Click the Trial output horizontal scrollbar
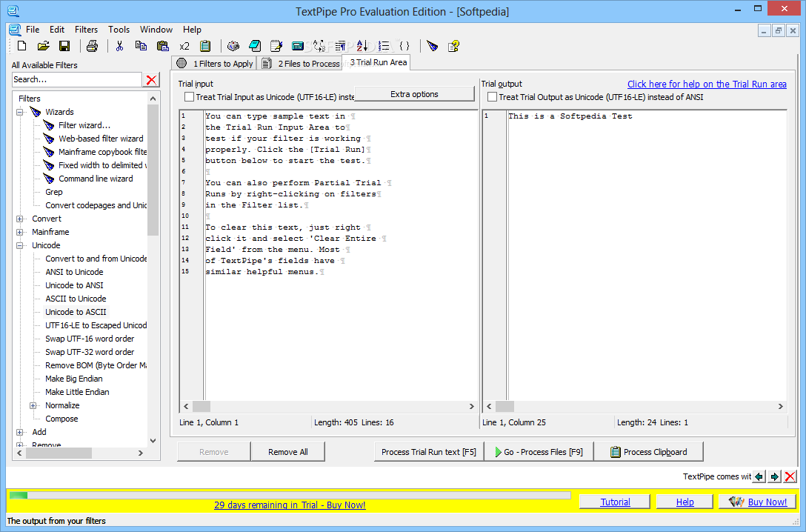806x532 pixels. point(635,406)
